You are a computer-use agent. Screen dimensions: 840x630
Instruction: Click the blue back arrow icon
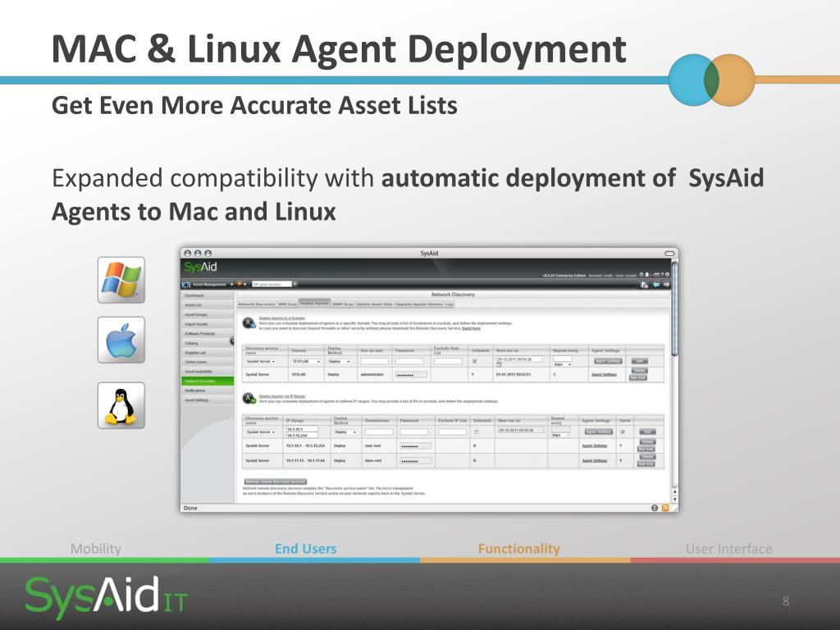pyautogui.click(x=657, y=284)
